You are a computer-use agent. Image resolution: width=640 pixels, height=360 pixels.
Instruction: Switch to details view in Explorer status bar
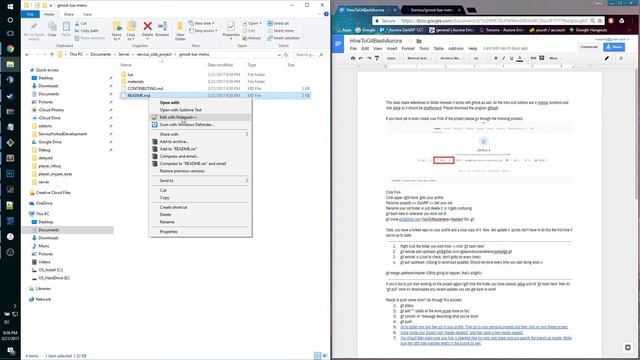[x=318, y=356]
